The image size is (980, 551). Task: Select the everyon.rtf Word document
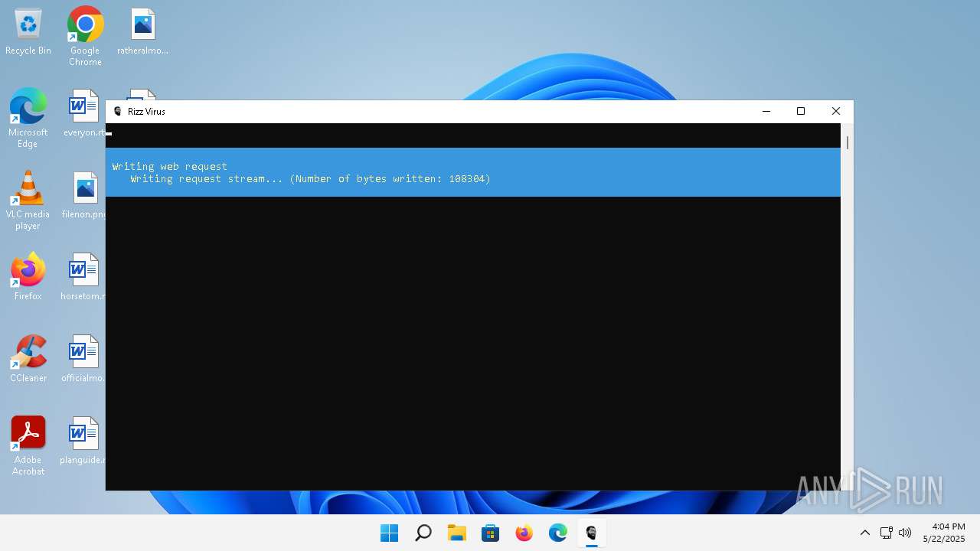(x=84, y=113)
